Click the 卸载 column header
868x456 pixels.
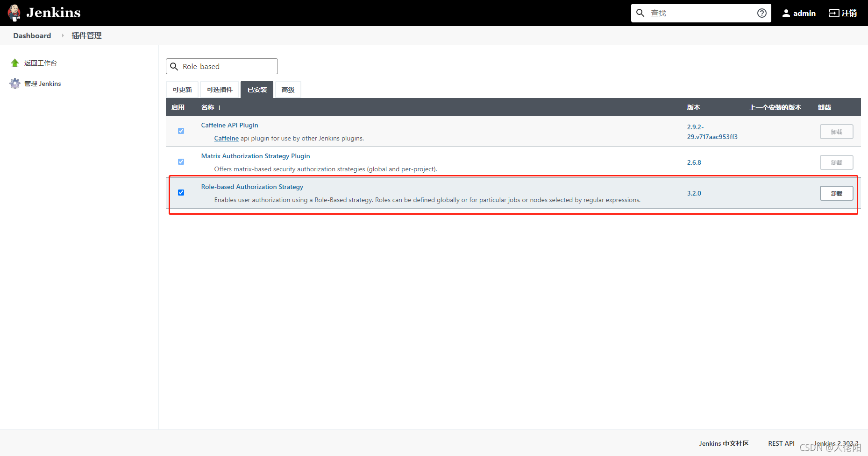point(825,107)
